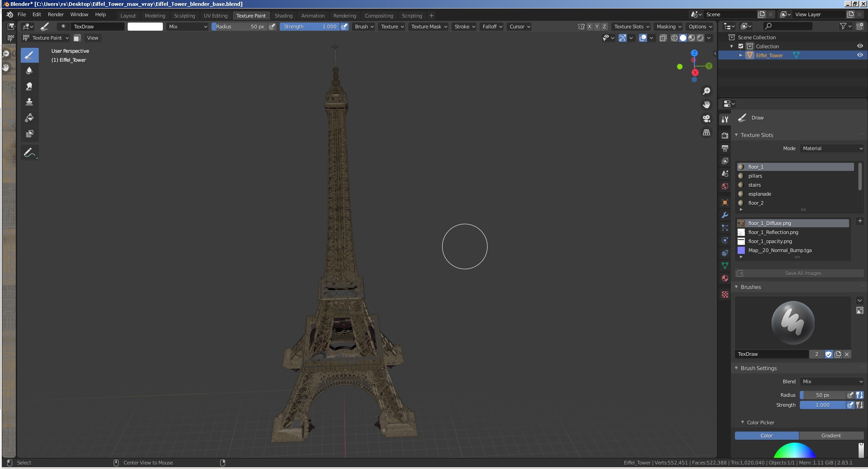Toggle Eiffel_Tower visibility eye in outliner
868x469 pixels.
pyautogui.click(x=860, y=55)
